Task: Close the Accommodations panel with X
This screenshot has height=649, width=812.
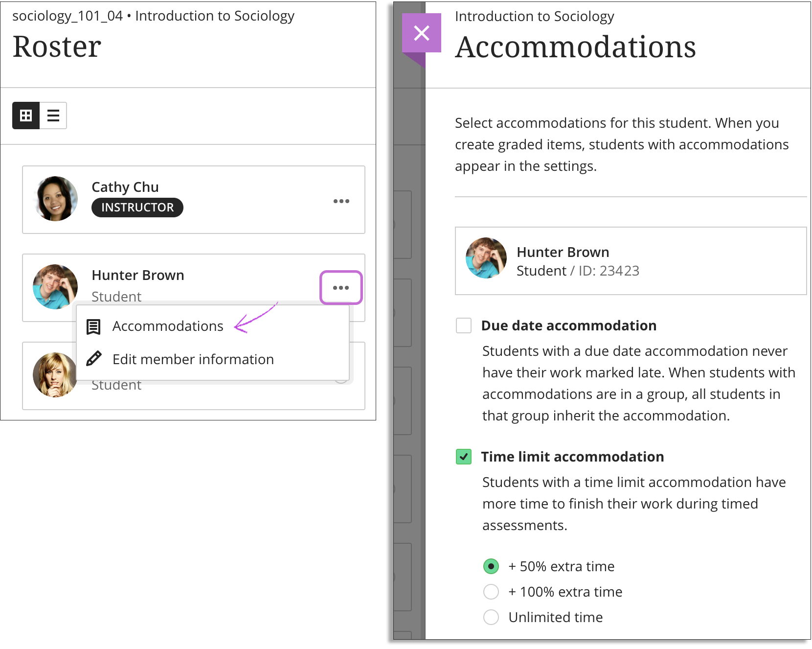Action: (x=421, y=33)
